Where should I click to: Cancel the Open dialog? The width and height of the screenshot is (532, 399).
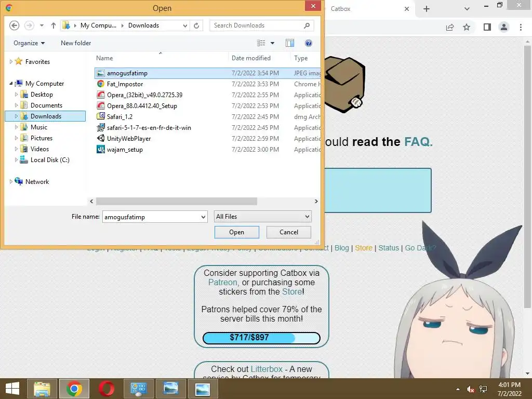[x=289, y=232]
